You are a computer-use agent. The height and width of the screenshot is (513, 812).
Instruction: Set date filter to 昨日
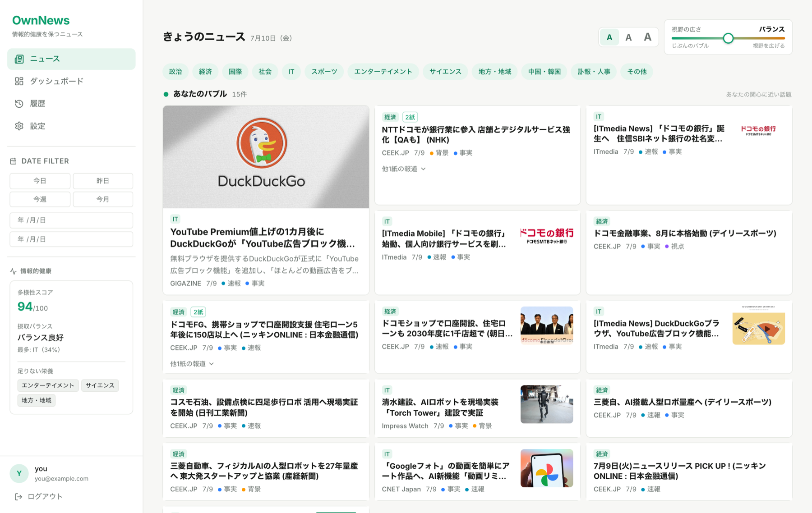(103, 181)
